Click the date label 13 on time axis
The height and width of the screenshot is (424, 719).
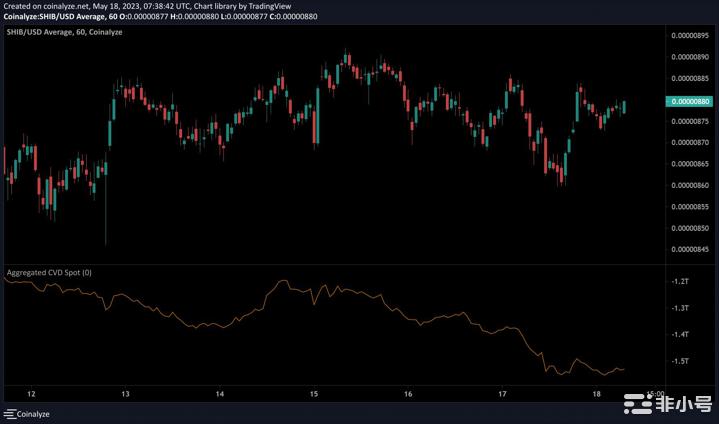pyautogui.click(x=125, y=394)
